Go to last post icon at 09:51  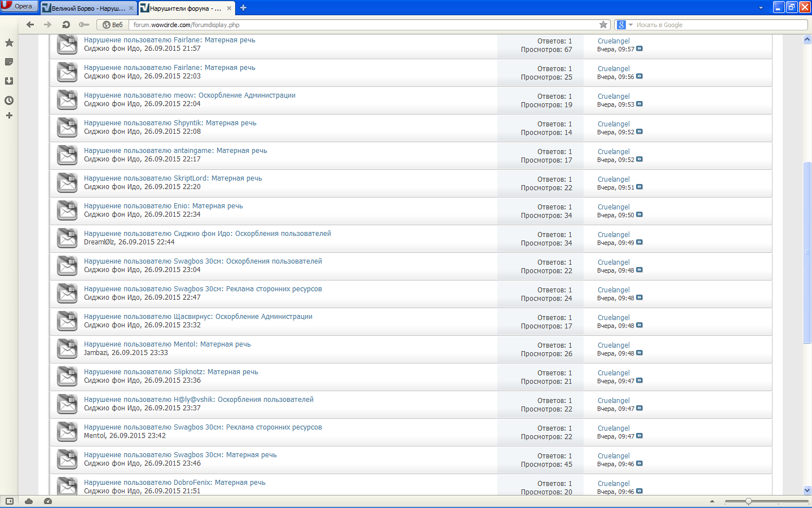pos(639,187)
